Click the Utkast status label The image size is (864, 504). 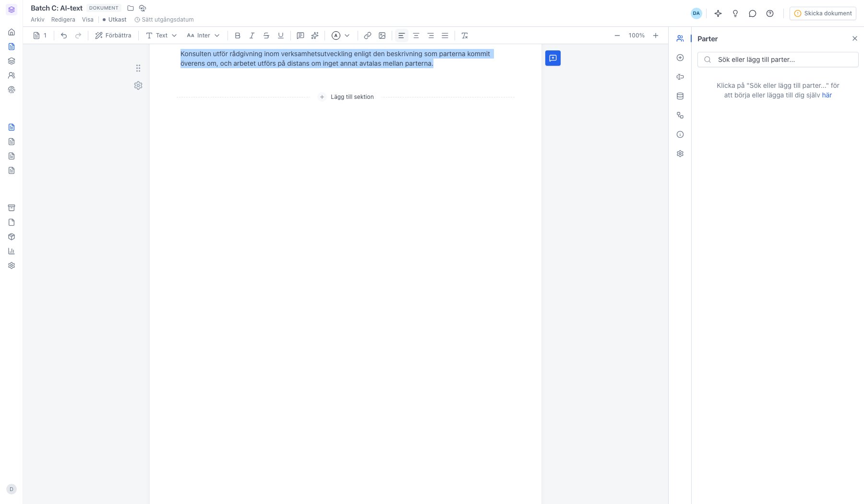(x=115, y=20)
